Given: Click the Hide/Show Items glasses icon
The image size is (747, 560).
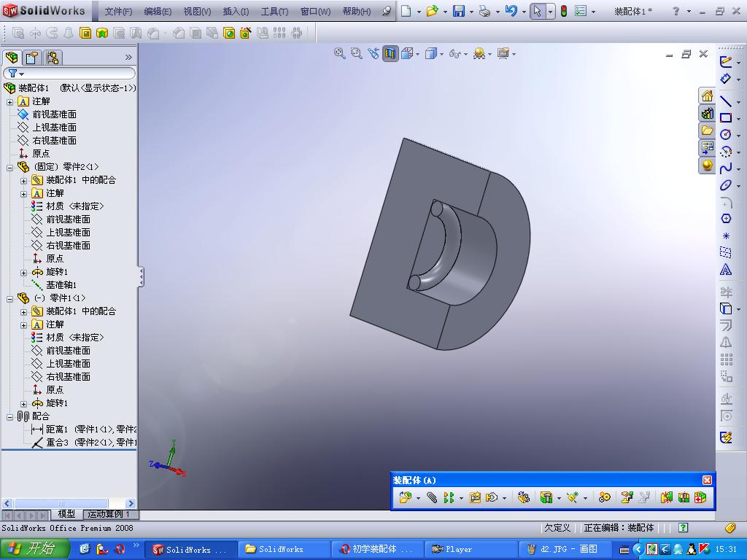Looking at the screenshot, I should coord(455,54).
